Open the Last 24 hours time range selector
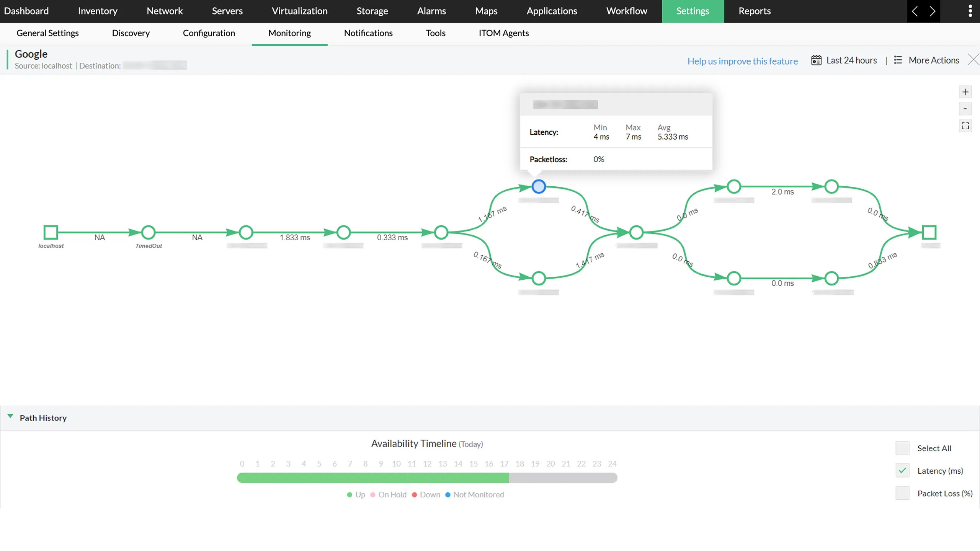Screen dimensions: 980x551 pos(852,60)
